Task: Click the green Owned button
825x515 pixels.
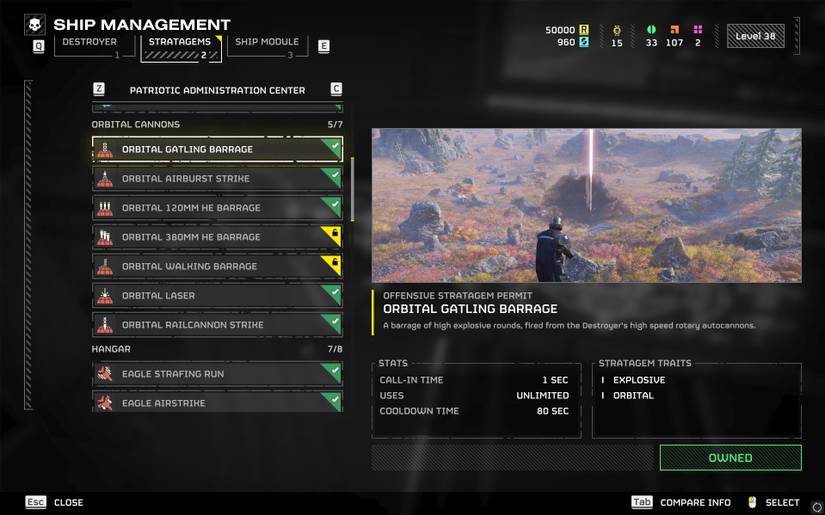Action: (x=730, y=458)
